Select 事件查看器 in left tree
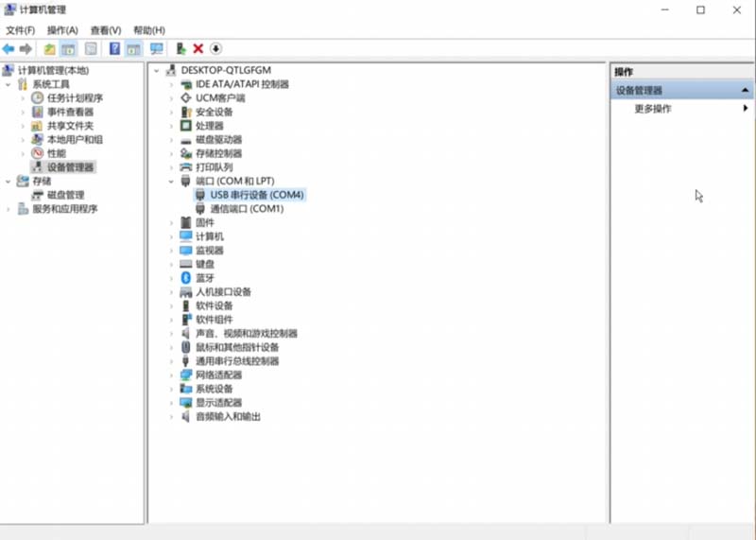This screenshot has width=756, height=540. pyautogui.click(x=70, y=112)
